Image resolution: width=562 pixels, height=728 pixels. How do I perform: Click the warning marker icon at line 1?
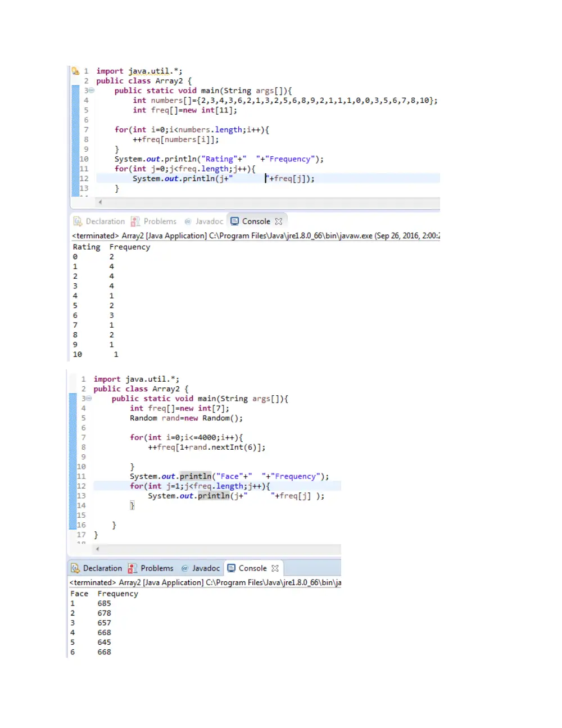[75, 71]
